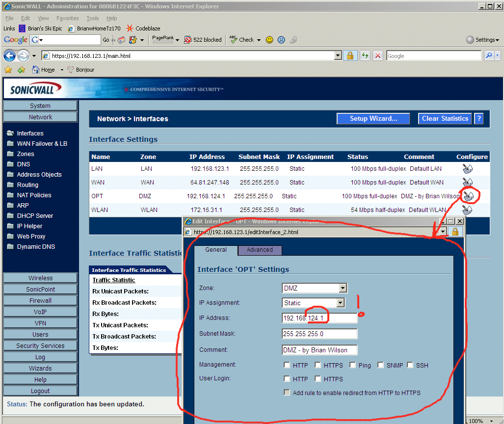
Task: Switch to the Advanced tab
Action: coord(260,250)
